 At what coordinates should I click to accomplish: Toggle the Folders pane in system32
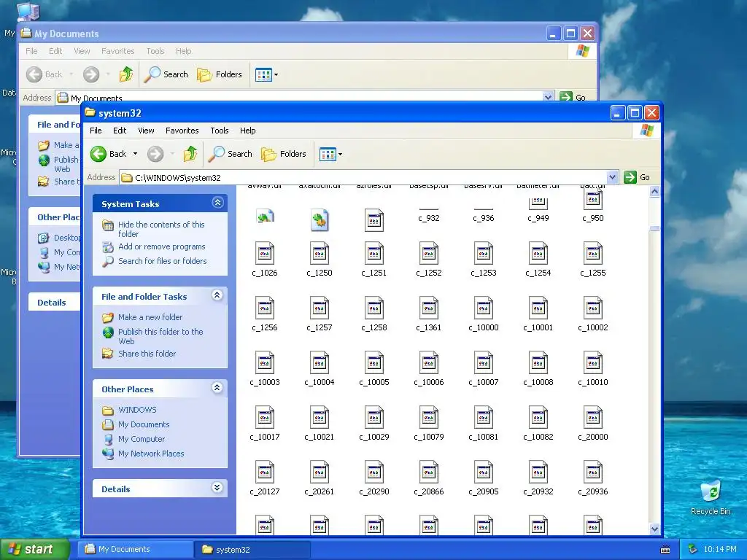284,154
